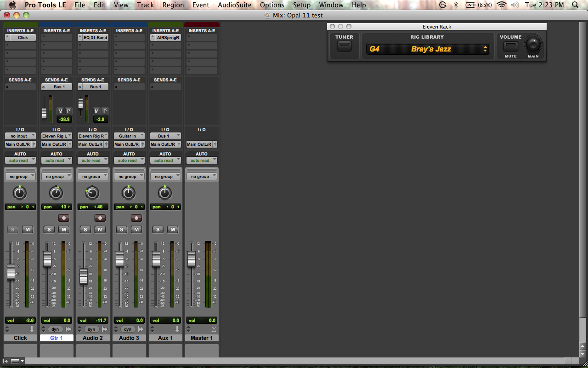Click the Rig Library stepper arrows
The height and width of the screenshot is (368, 588).
(x=486, y=48)
